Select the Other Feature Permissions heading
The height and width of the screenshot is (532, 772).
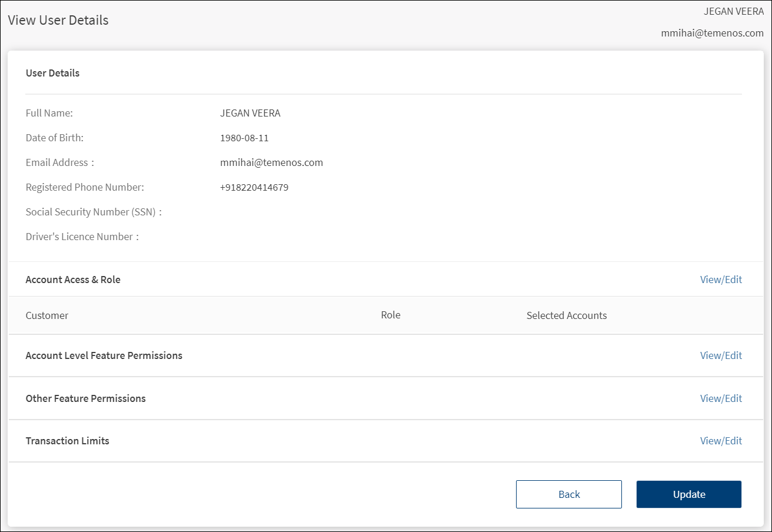pos(85,398)
